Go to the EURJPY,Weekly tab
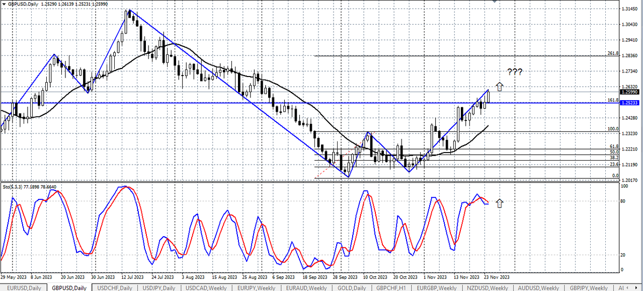The image size is (644, 291). point(256,287)
